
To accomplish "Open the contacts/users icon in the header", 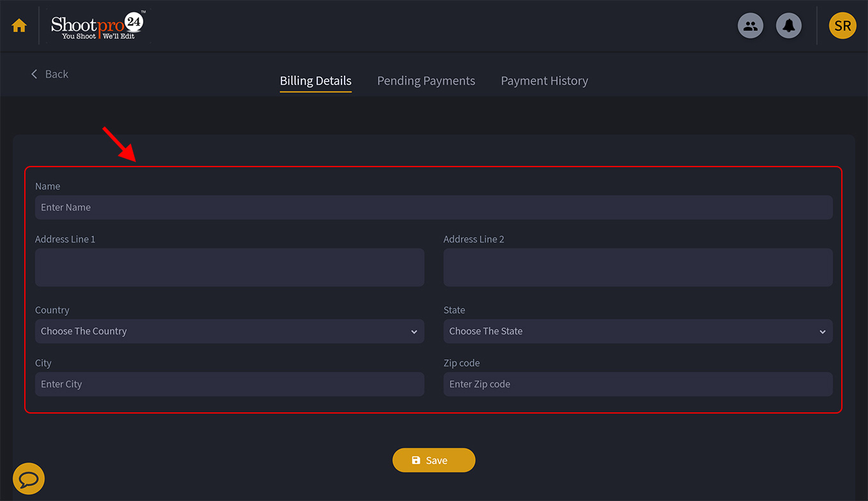I will 751,26.
